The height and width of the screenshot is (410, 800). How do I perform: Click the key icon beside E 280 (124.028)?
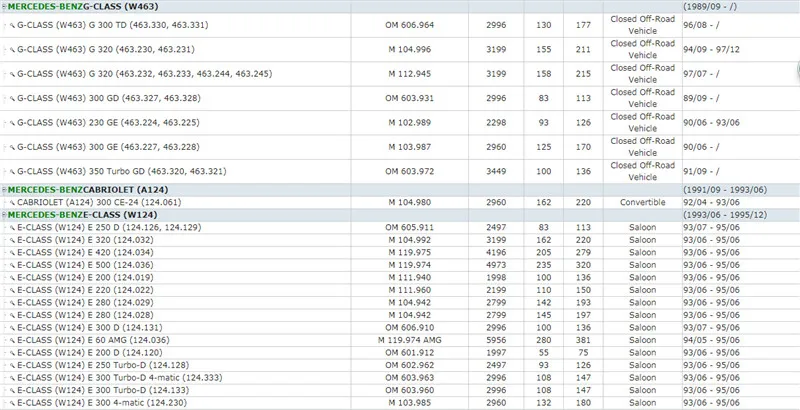(12, 315)
